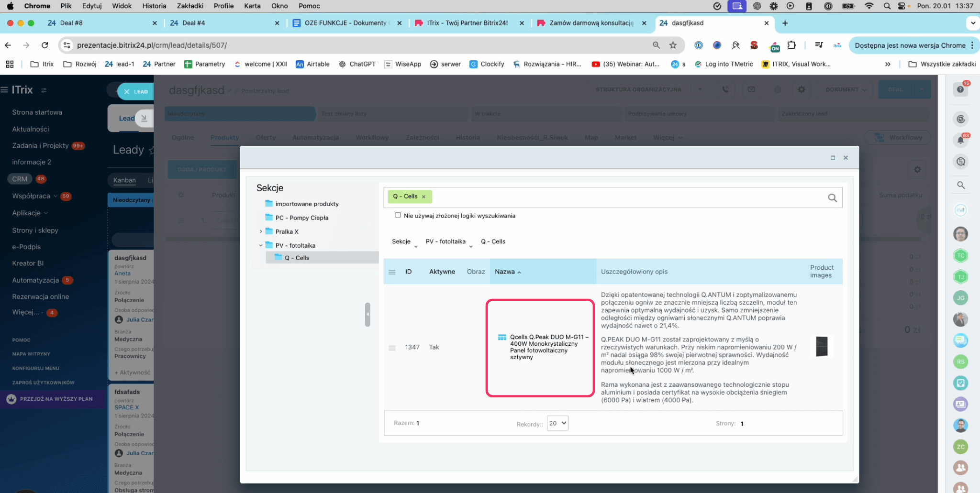Click the search magnifier in product search field
This screenshot has height=493, width=980.
point(832,198)
